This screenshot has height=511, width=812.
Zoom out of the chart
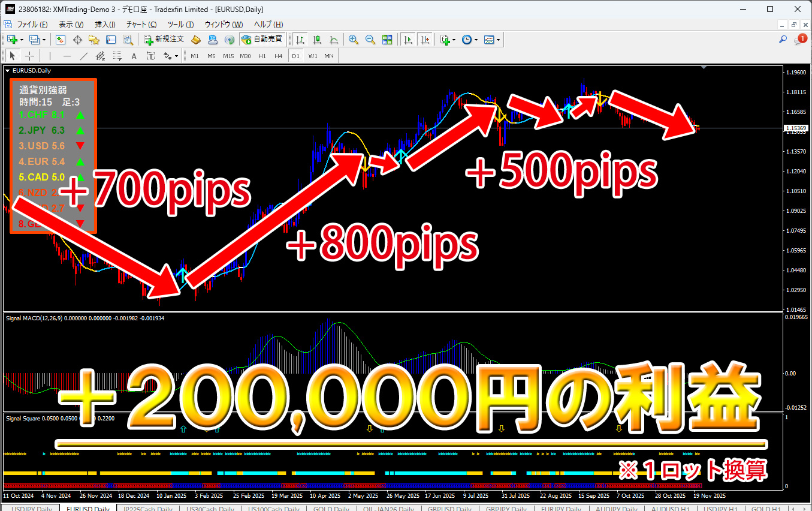click(370, 40)
